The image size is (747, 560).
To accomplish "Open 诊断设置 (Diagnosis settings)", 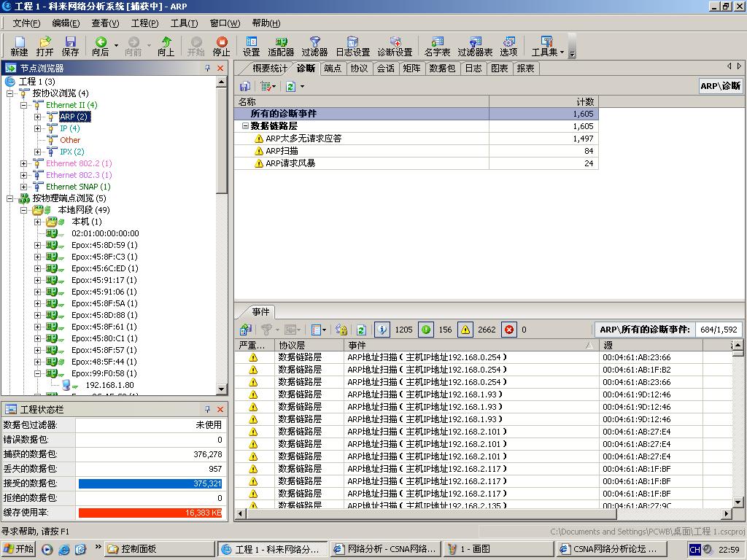I will click(395, 46).
